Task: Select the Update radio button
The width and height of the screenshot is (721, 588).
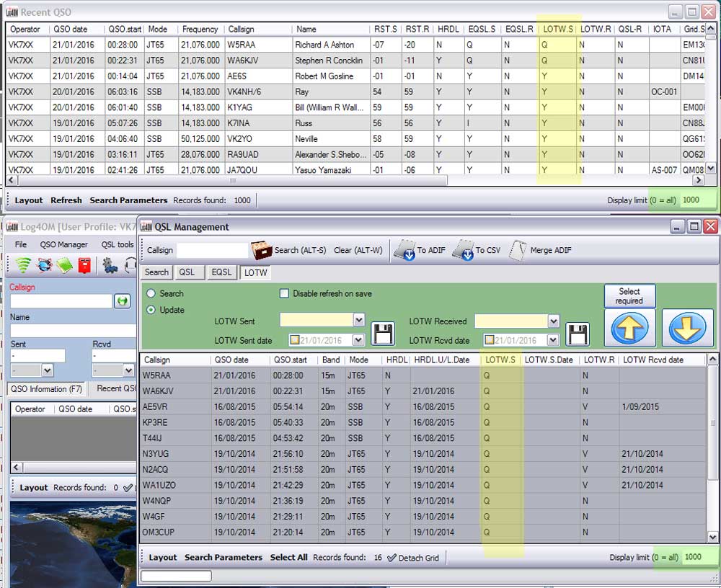Action: 151,310
